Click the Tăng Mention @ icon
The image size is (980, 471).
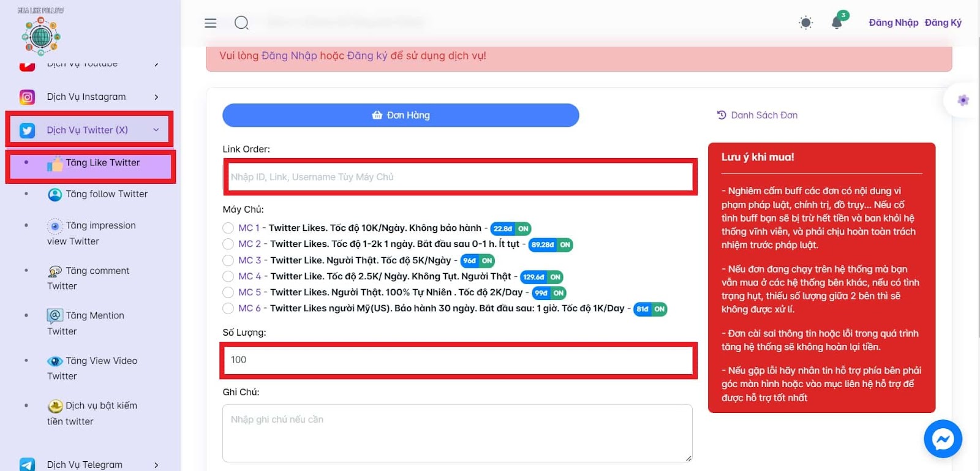pos(55,315)
